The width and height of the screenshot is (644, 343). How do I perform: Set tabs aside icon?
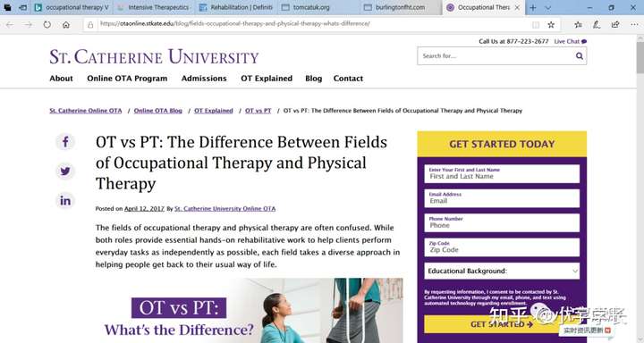(x=23, y=7)
